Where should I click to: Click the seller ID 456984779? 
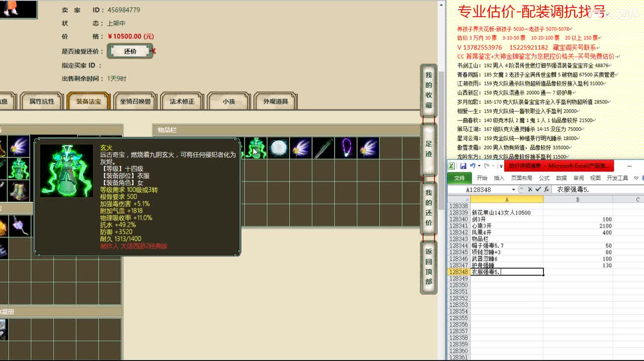coord(124,10)
